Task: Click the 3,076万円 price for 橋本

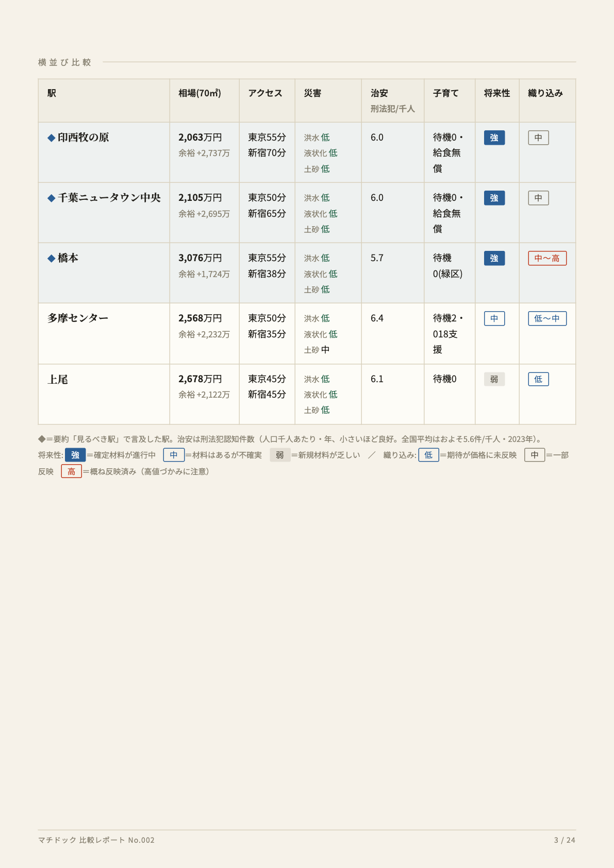Action: click(x=200, y=258)
